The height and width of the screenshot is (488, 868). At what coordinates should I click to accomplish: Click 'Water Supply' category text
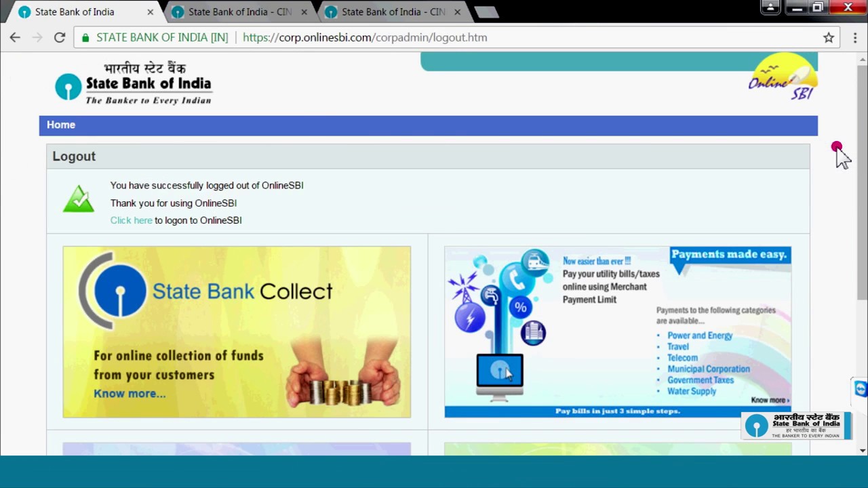692,391
